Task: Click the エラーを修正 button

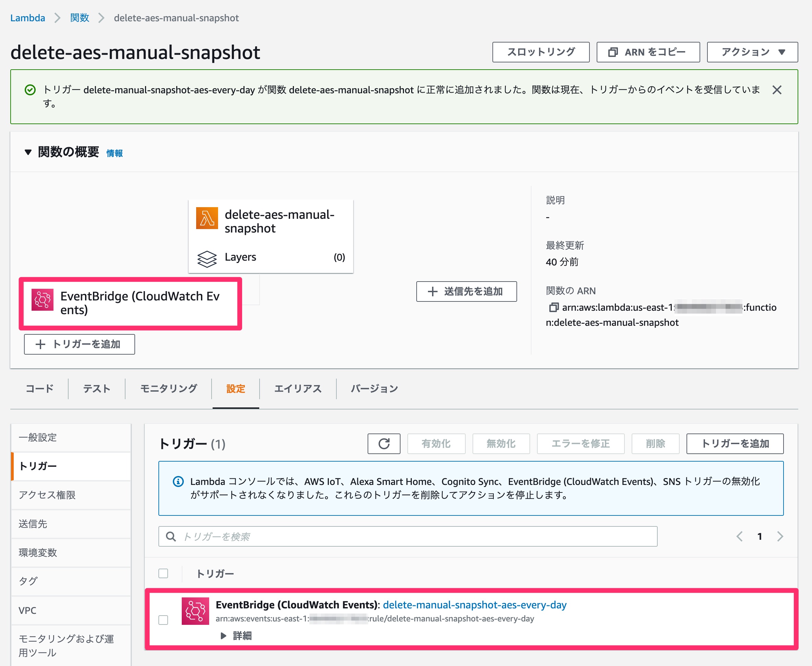Action: tap(580, 444)
